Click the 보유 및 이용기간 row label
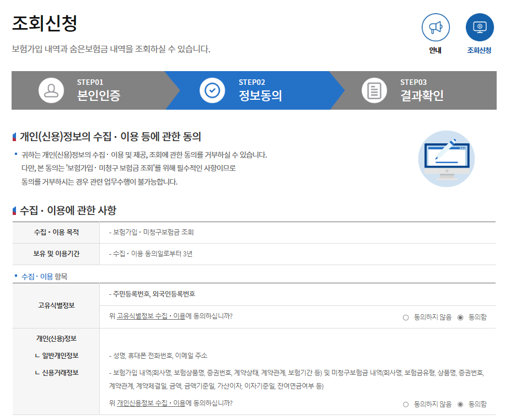This screenshot has width=511, height=420. [x=56, y=254]
